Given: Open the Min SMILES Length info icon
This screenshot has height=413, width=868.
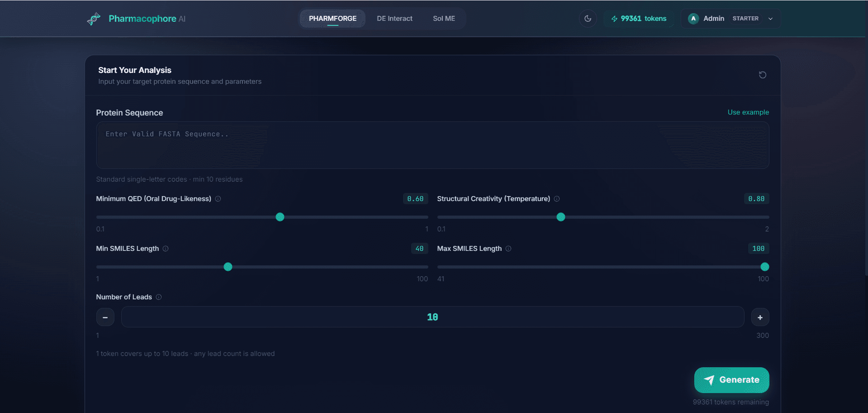Looking at the screenshot, I should point(166,249).
